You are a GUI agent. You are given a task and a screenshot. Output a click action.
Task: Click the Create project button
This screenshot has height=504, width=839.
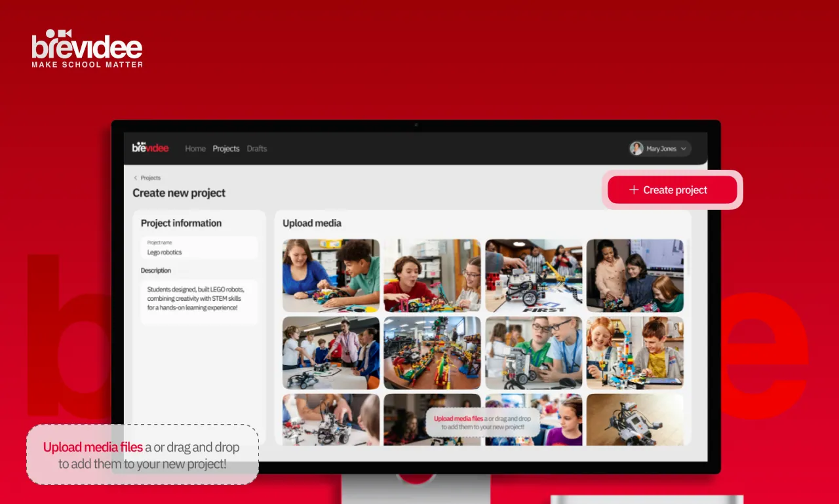[673, 190]
